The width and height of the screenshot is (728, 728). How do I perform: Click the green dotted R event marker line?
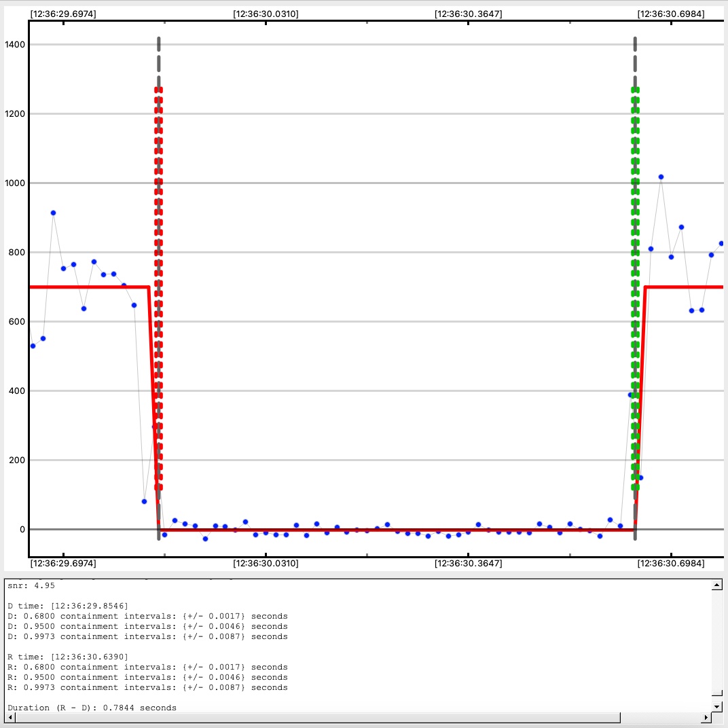click(635, 288)
